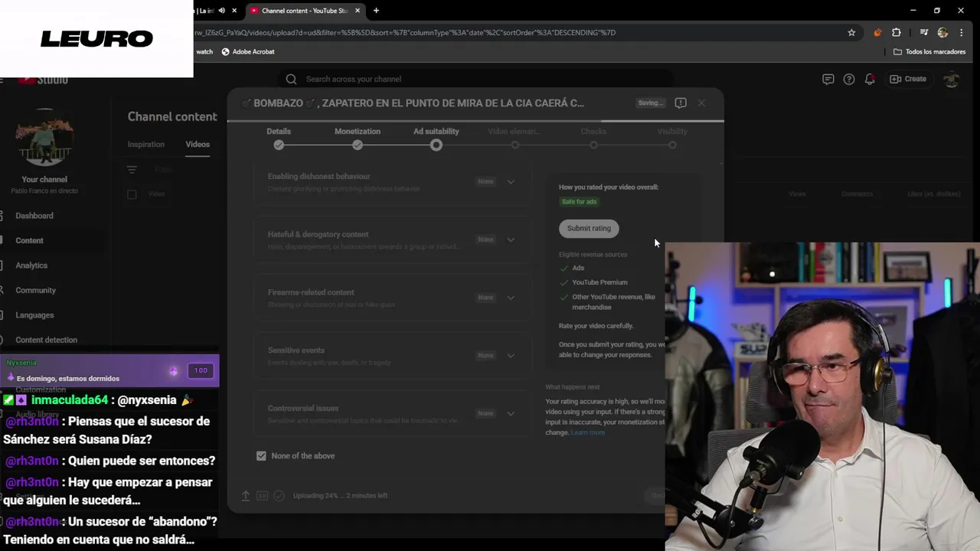Click the Visibility step
The image size is (980, 551).
pos(672,138)
